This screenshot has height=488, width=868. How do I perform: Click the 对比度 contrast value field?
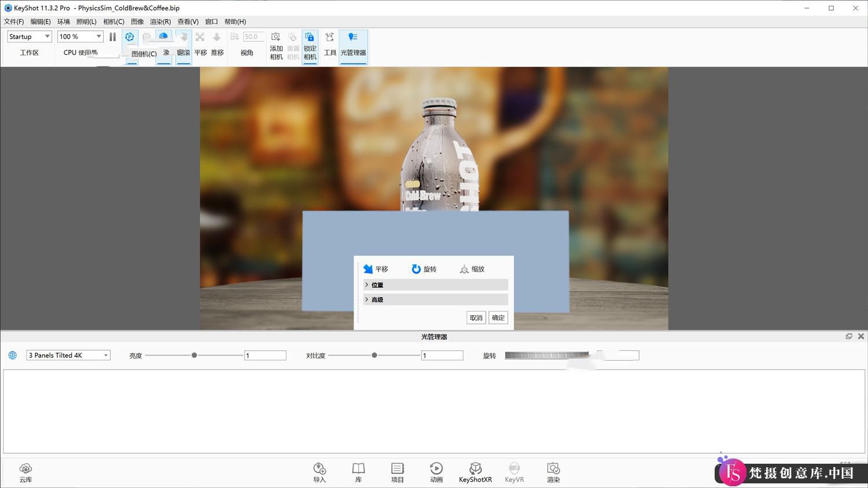(442, 355)
